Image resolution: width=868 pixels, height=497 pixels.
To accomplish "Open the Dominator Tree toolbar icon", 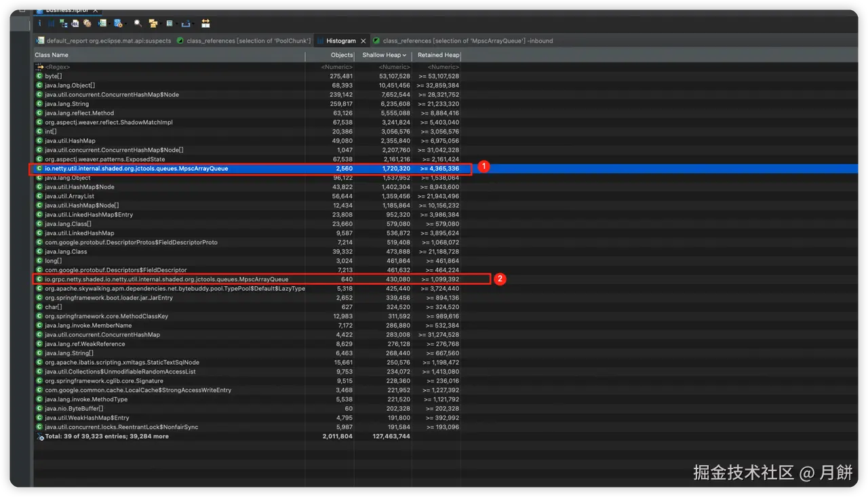I will [64, 23].
